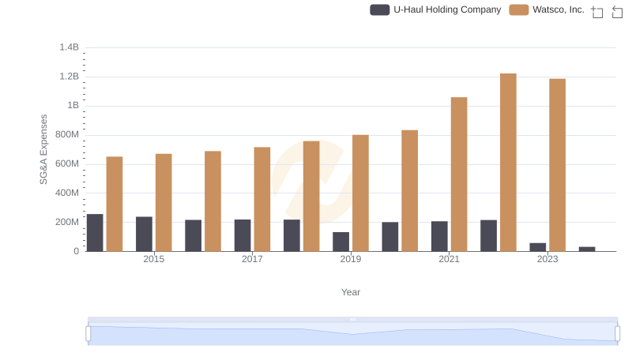632x364 pixels.
Task: Select the tallest Watsco bar for 2022
Action: point(508,163)
